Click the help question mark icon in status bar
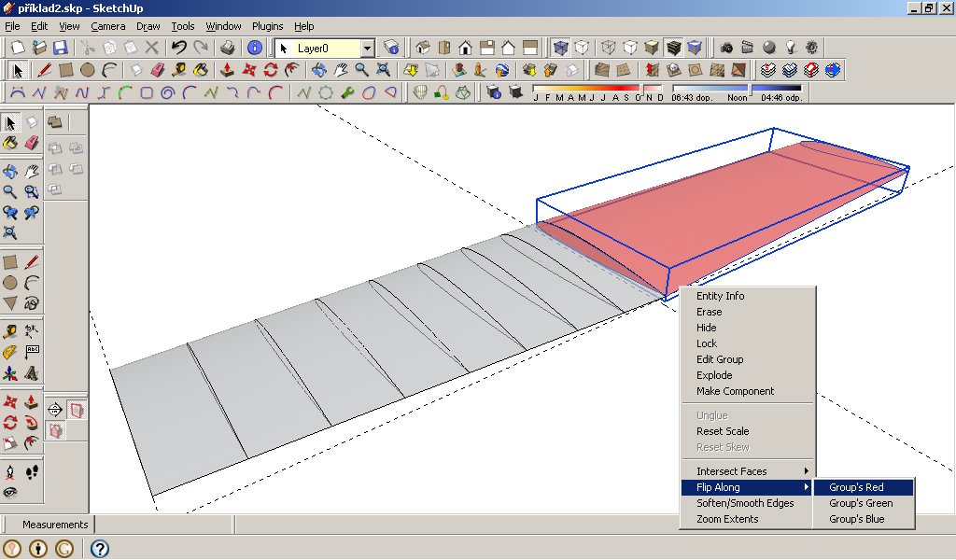 pyautogui.click(x=99, y=549)
